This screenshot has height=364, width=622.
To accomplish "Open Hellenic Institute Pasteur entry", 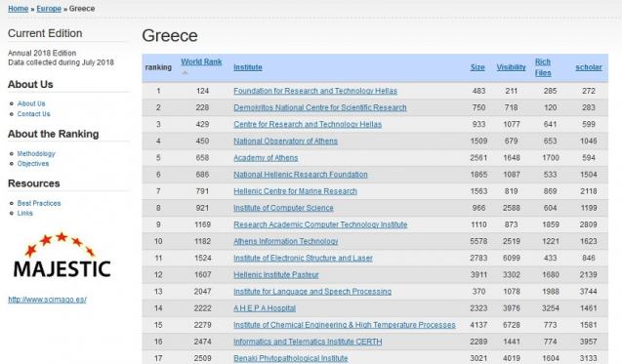I will coord(276,274).
